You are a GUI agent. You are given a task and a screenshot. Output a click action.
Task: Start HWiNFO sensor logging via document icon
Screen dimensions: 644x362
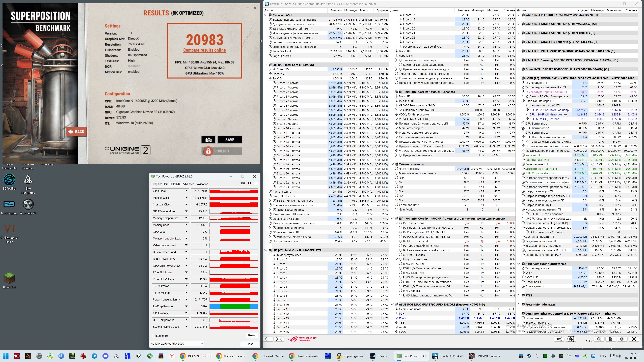pyautogui.click(x=610, y=339)
